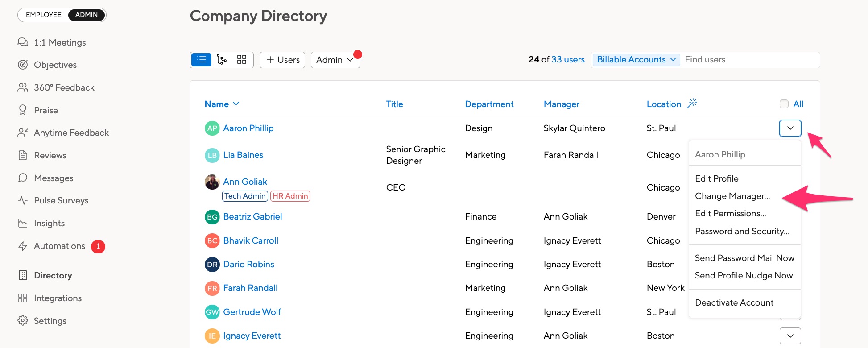Click the magic wand icon beside Location
Screen dimensions: 868x348
692,104
